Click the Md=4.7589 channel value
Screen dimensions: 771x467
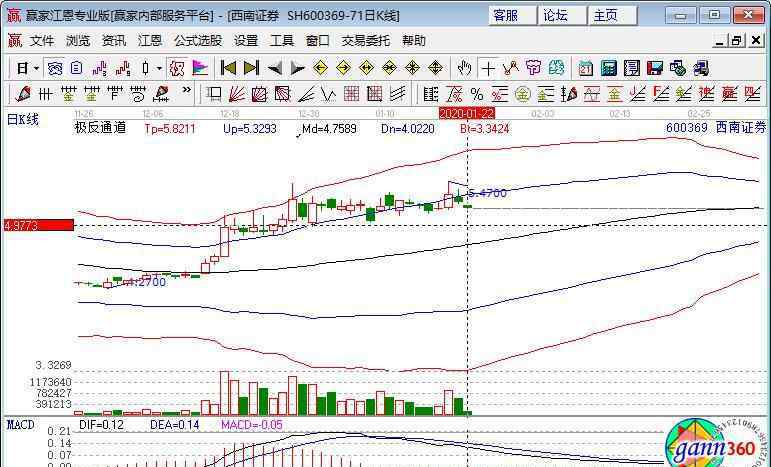[x=329, y=129]
